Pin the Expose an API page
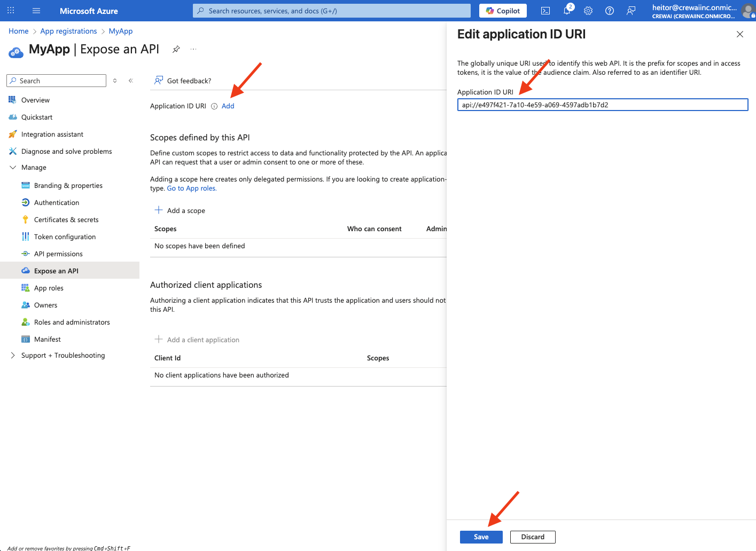The image size is (756, 551). (176, 49)
